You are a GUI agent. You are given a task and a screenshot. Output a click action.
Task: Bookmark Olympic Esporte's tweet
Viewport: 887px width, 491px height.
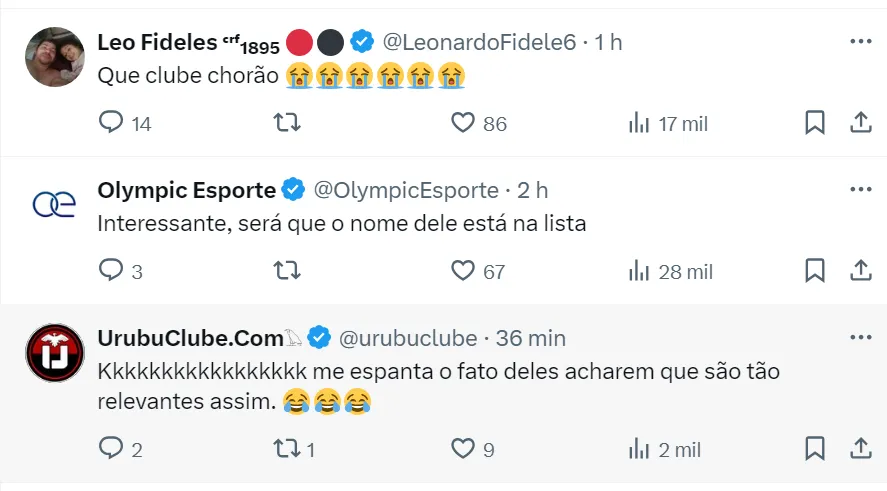[815, 271]
